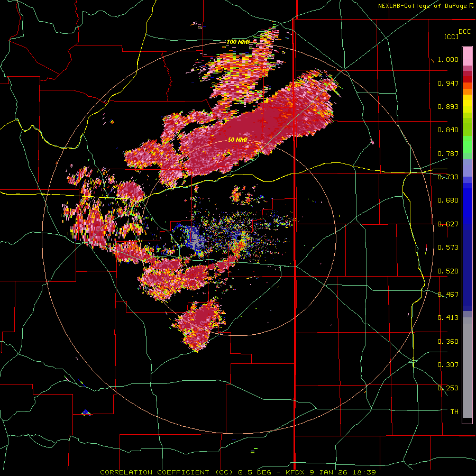476x476 pixels.
Task: Select the 0.360 color scale value
Action: [x=448, y=342]
